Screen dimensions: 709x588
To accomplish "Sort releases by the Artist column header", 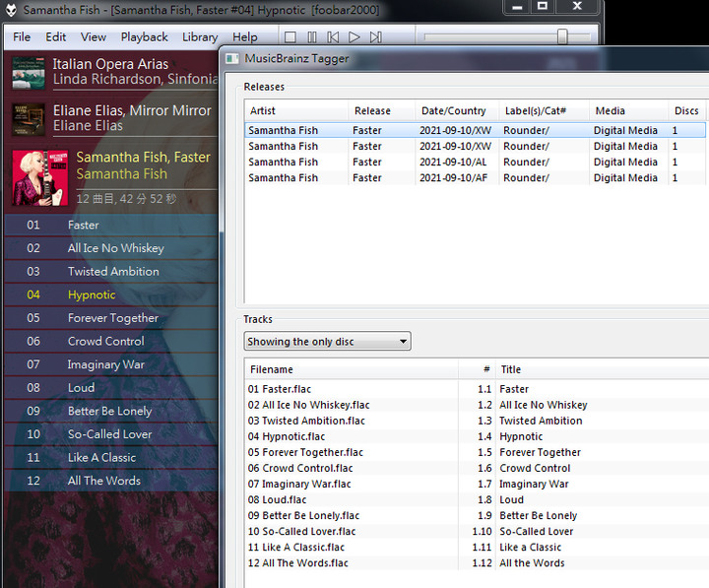I will (x=297, y=111).
